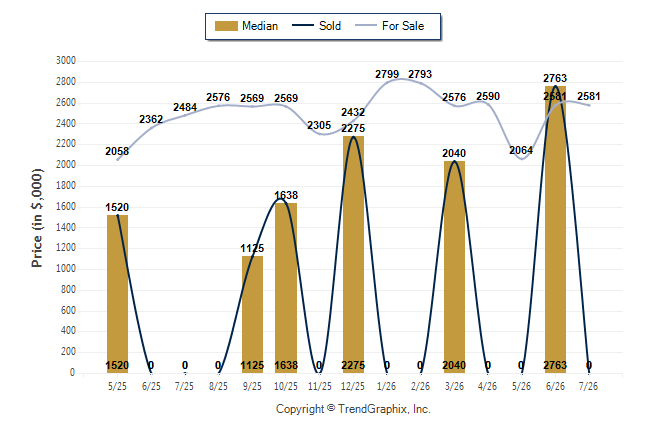Click the 12/25 median bar
The width and height of the screenshot is (646, 434).
point(353,255)
